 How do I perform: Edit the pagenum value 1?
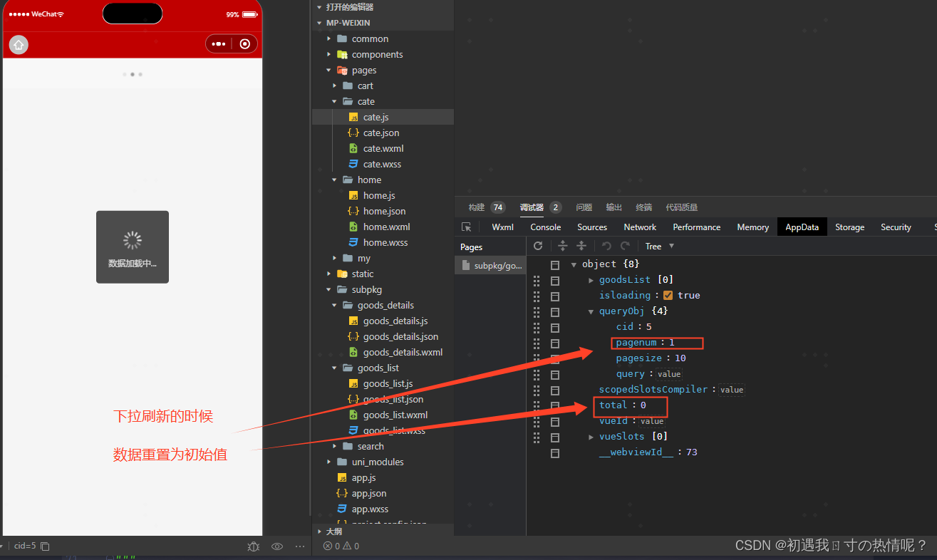pos(671,343)
